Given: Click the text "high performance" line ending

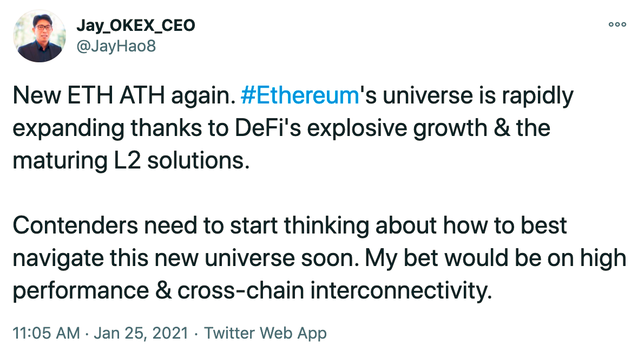Looking at the screenshot, I should coord(603,258).
